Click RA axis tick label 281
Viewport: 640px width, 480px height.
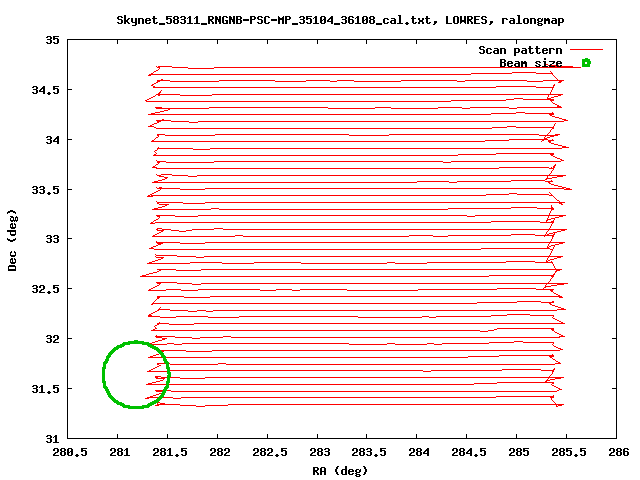coord(120,452)
